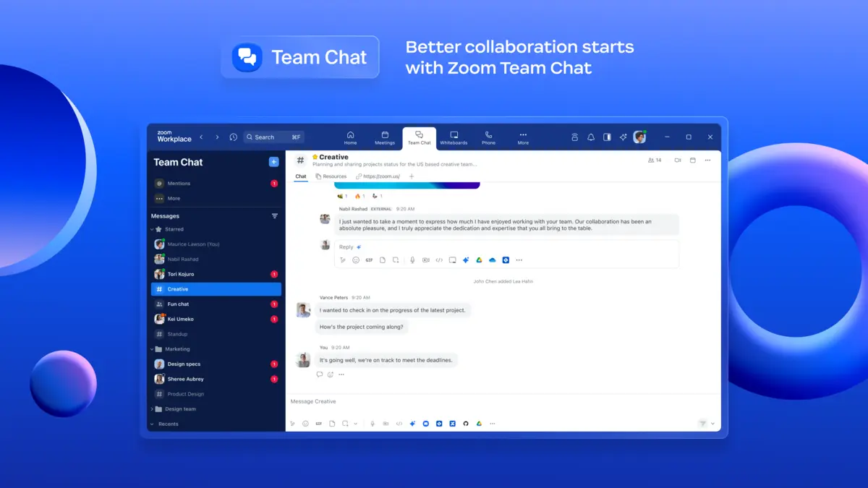The height and width of the screenshot is (488, 868).
Task: Open the https://zoom.us/ link tab
Action: coord(378,176)
